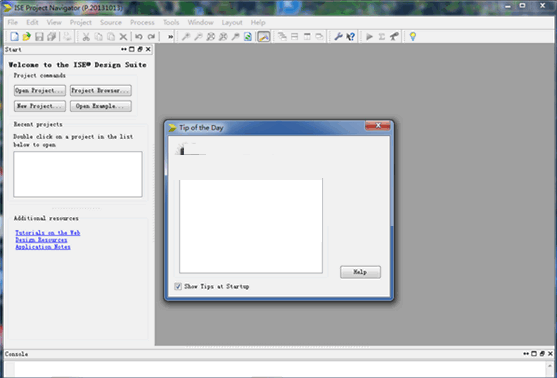Open the Tools menu
Viewport: 557px width, 378px height.
pyautogui.click(x=171, y=22)
